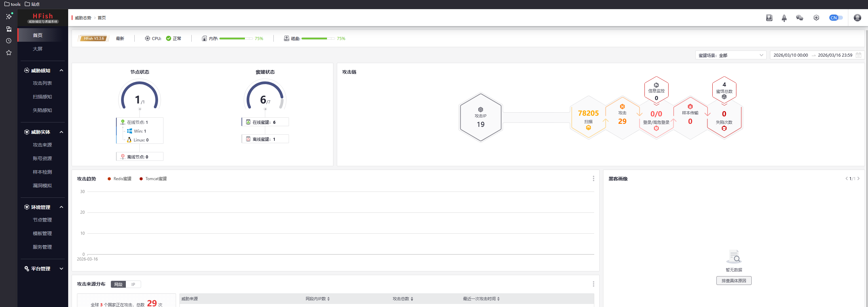Image resolution: width=868 pixels, height=307 pixels.
Task: Click the hexagon icon in top bar
Action: click(x=816, y=18)
